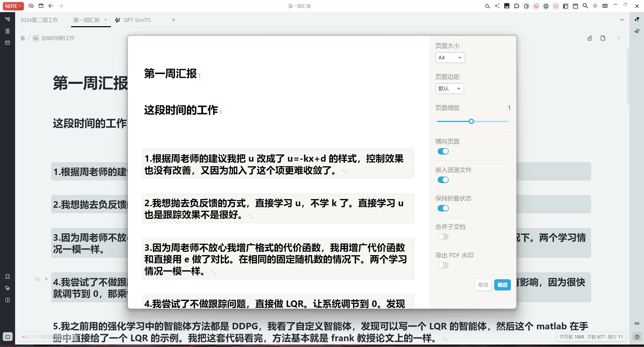Open the A4 page size dropdown
644x347 pixels.
coord(450,58)
